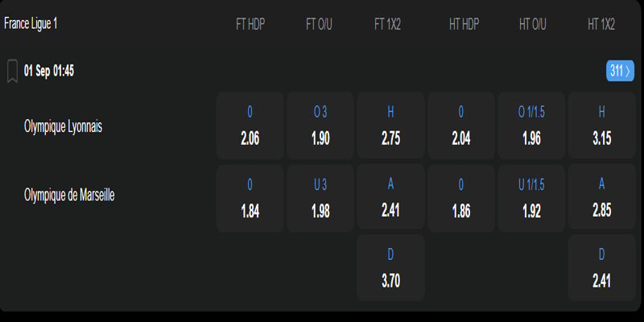
Task: Bet half-time Over 1/1.5 at 1.96
Action: pos(531,126)
